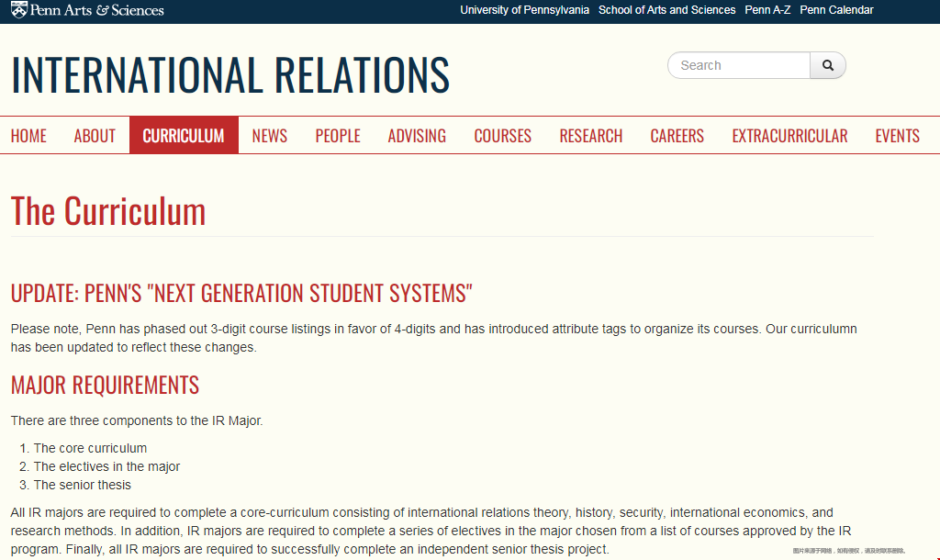Open the Courses menu item
The height and width of the screenshot is (560, 940).
click(502, 136)
